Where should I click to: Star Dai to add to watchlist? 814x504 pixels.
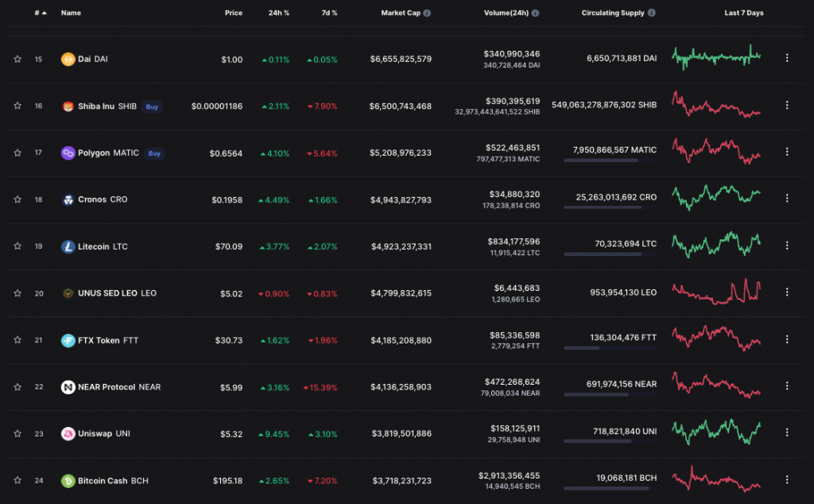[17, 59]
